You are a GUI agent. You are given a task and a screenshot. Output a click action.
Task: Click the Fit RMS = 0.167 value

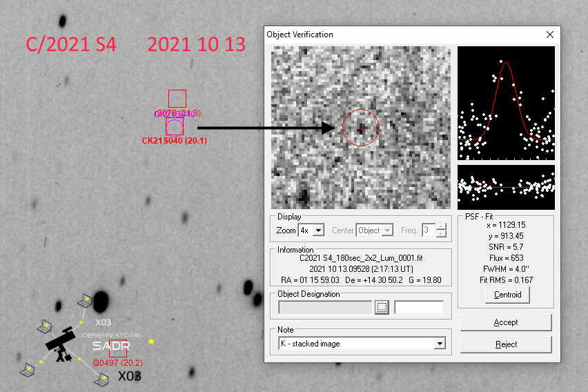pyautogui.click(x=506, y=280)
